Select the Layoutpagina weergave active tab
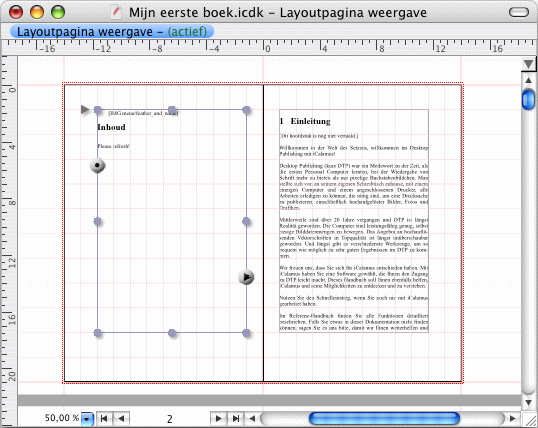This screenshot has width=538, height=428. point(112,32)
